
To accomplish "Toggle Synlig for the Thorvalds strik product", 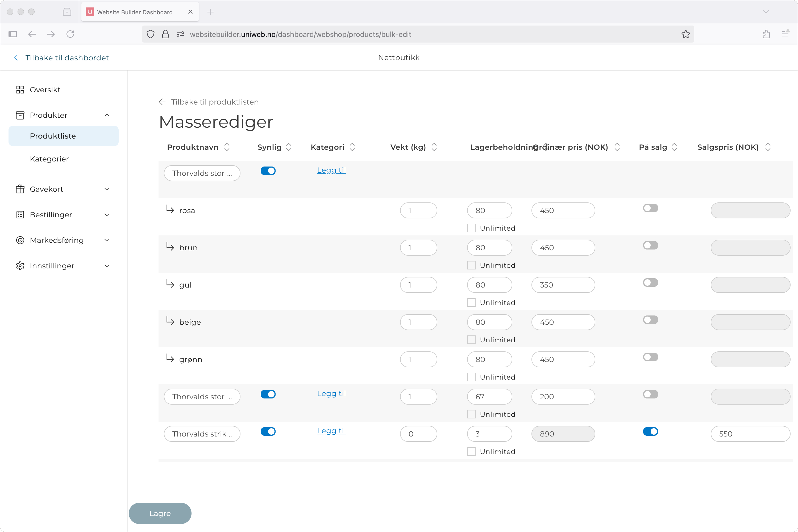I will coord(268,431).
